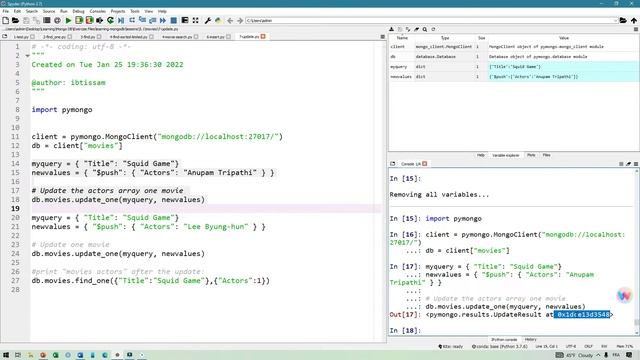Screen dimensions: 640x360
Task: Open the File menu
Action: click(6, 11)
